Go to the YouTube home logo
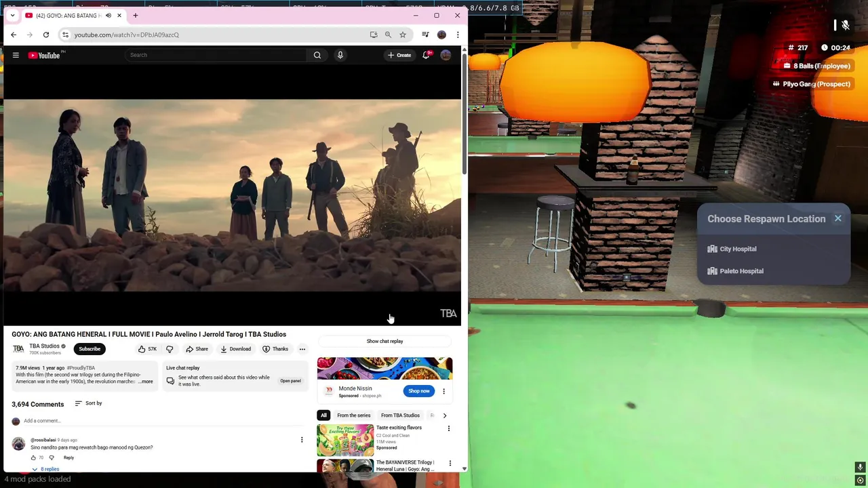Viewport: 868px width, 488px height. tap(45, 55)
